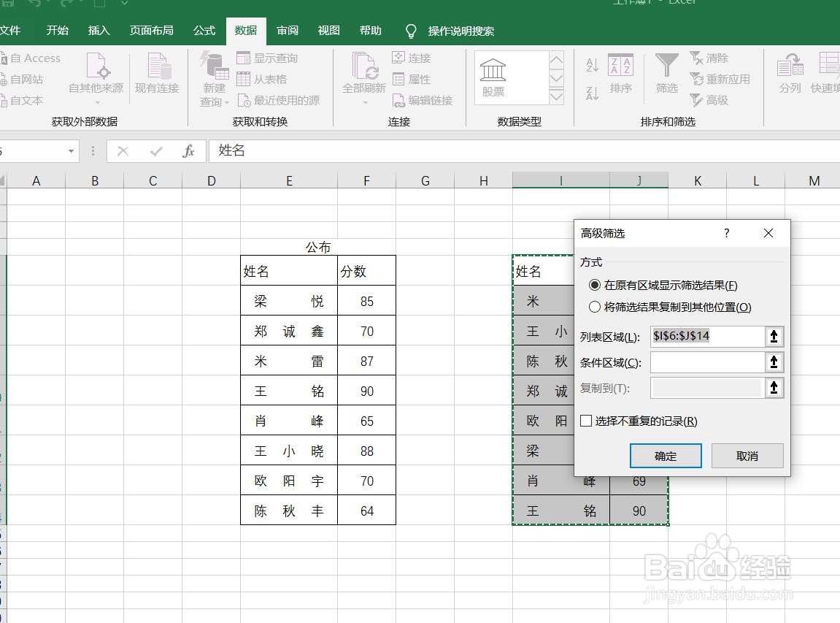The width and height of the screenshot is (840, 623).
Task: Collapse the list range (列表区域) selector
Action: [x=774, y=336]
